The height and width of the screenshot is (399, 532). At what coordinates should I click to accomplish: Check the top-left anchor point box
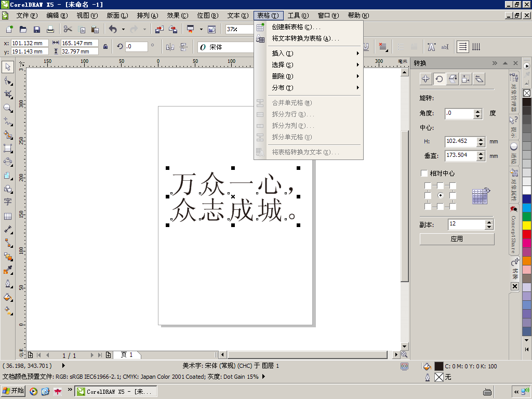tap(428, 185)
